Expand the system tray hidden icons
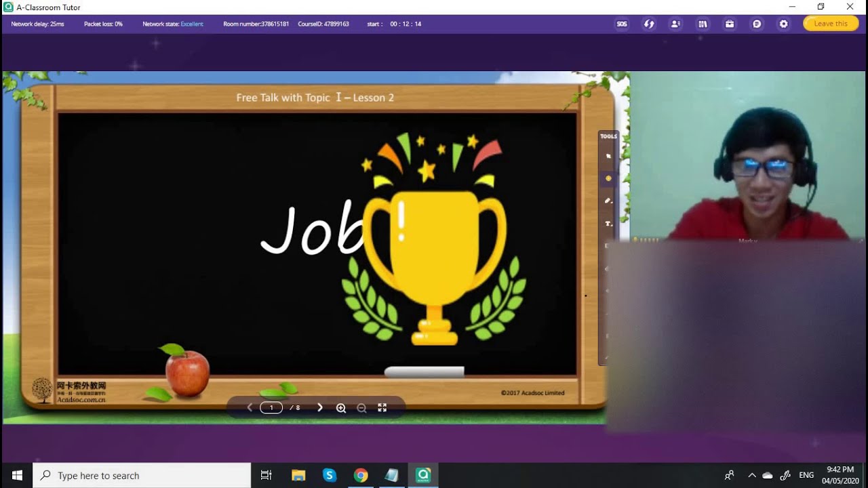 pos(751,475)
